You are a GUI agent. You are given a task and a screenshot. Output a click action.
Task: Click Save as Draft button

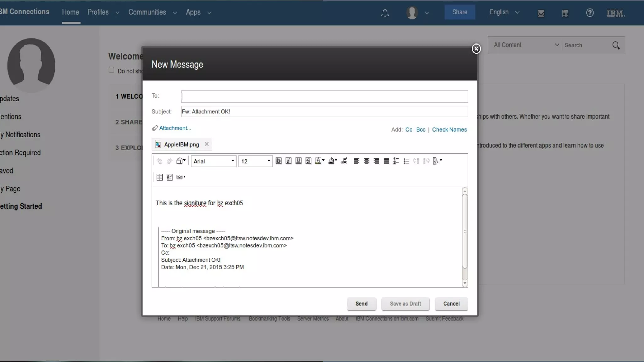(x=405, y=304)
